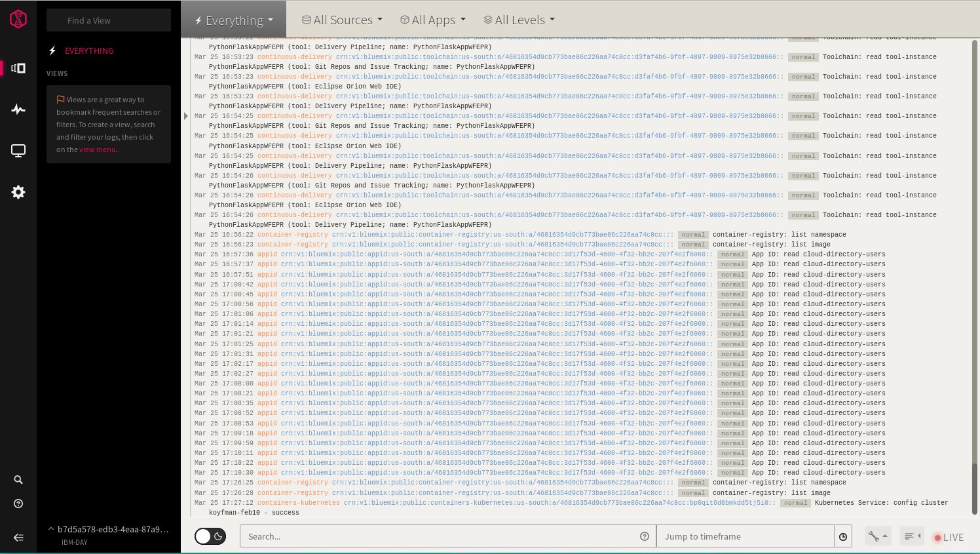Open the wrench tools menu
The image size is (980, 554).
point(877,536)
